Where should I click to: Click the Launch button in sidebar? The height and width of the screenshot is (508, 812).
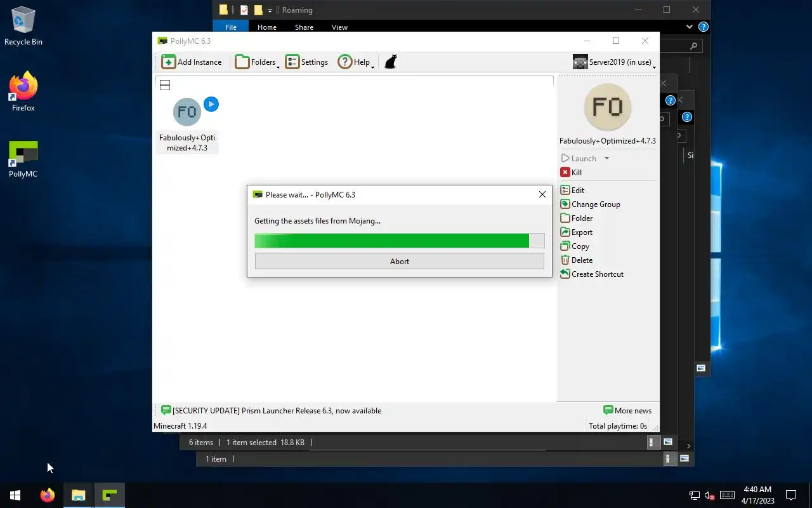point(579,158)
